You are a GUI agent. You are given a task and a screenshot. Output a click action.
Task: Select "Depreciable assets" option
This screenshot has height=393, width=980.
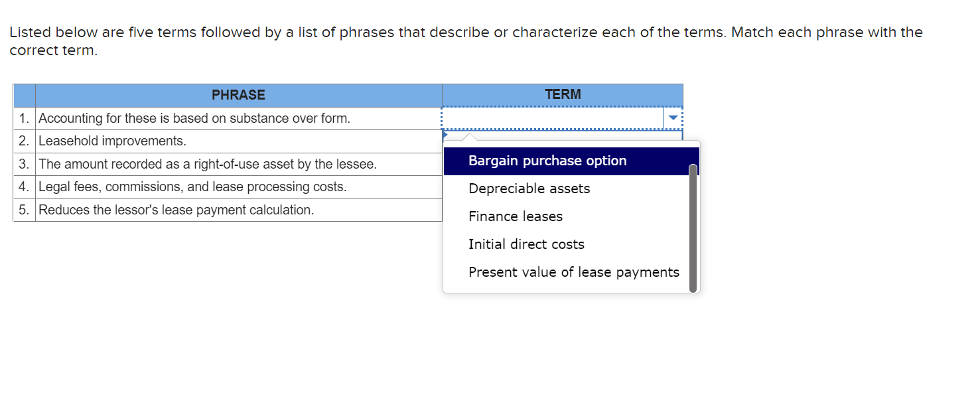pyautogui.click(x=529, y=189)
